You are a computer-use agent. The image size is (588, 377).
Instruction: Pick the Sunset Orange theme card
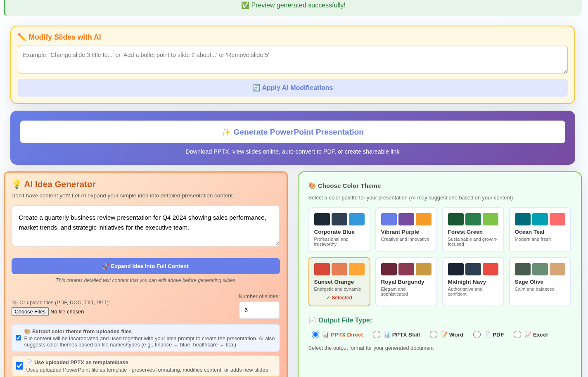tap(339, 282)
